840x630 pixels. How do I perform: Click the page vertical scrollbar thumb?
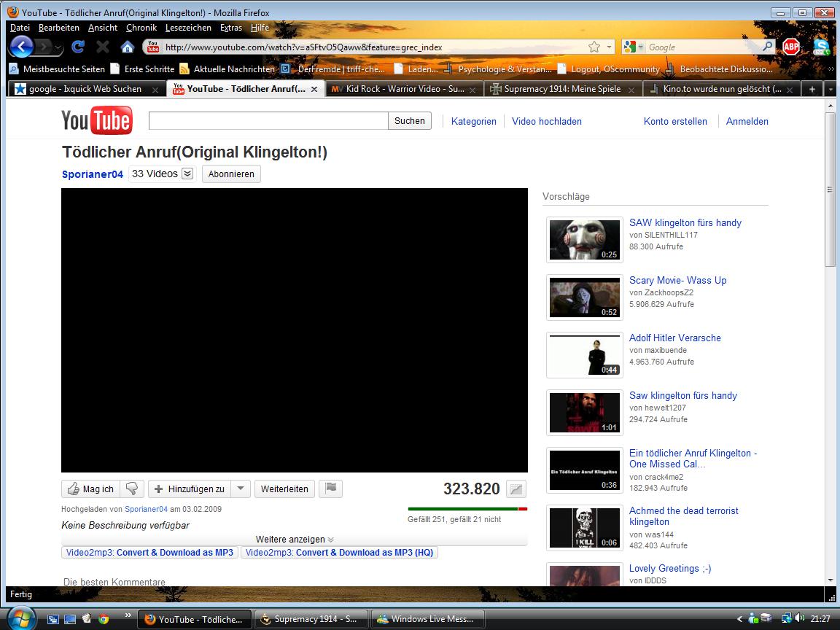[830, 189]
